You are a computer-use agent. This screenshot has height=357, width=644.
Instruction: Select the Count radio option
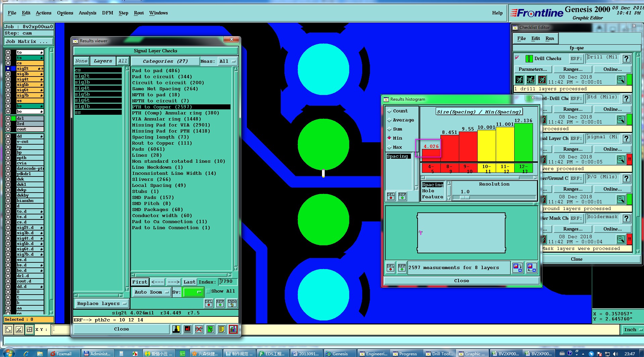pyautogui.click(x=389, y=111)
